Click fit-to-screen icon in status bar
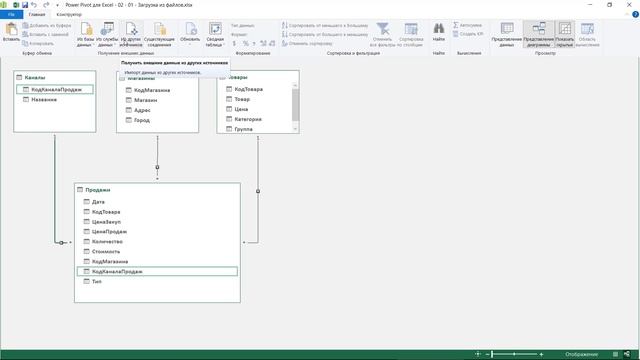The height and width of the screenshot is (360, 640). [478, 354]
